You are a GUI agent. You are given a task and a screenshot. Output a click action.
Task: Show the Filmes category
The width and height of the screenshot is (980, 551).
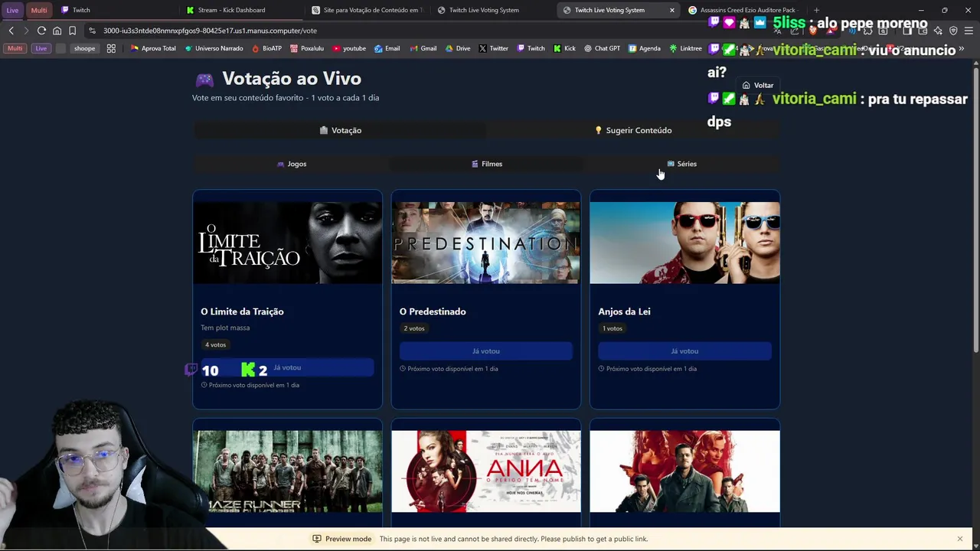(486, 164)
